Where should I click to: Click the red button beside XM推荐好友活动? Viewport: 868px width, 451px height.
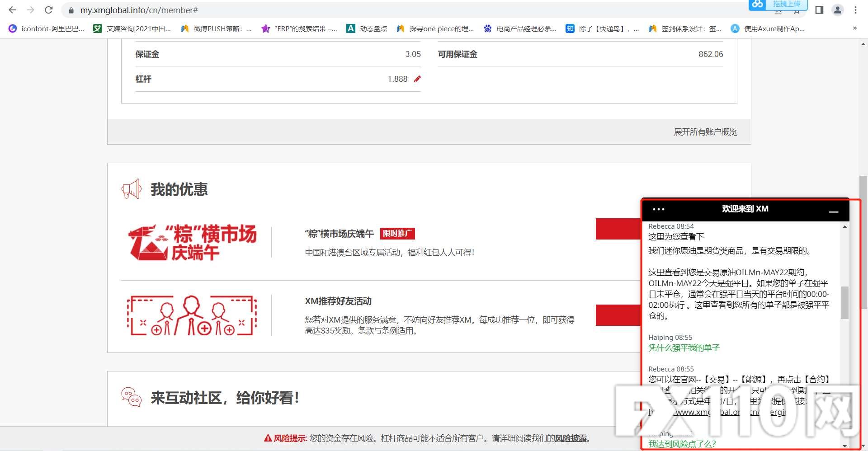[x=618, y=315]
